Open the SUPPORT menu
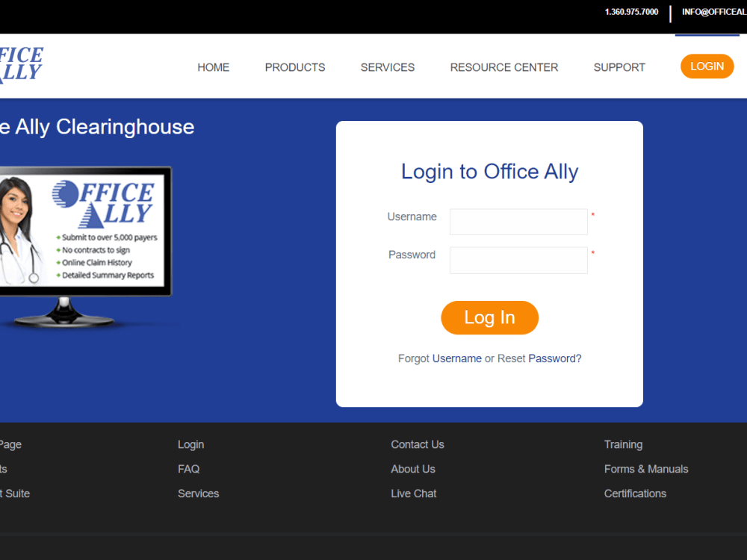Screen dimensions: 747x560 (619, 67)
